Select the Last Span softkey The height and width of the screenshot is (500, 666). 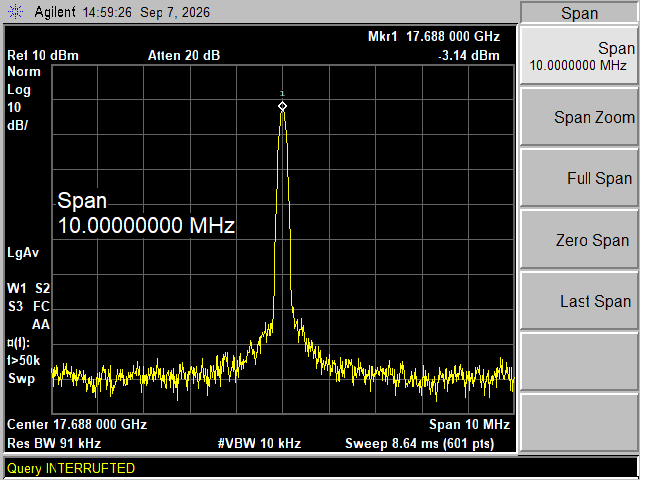click(x=579, y=301)
